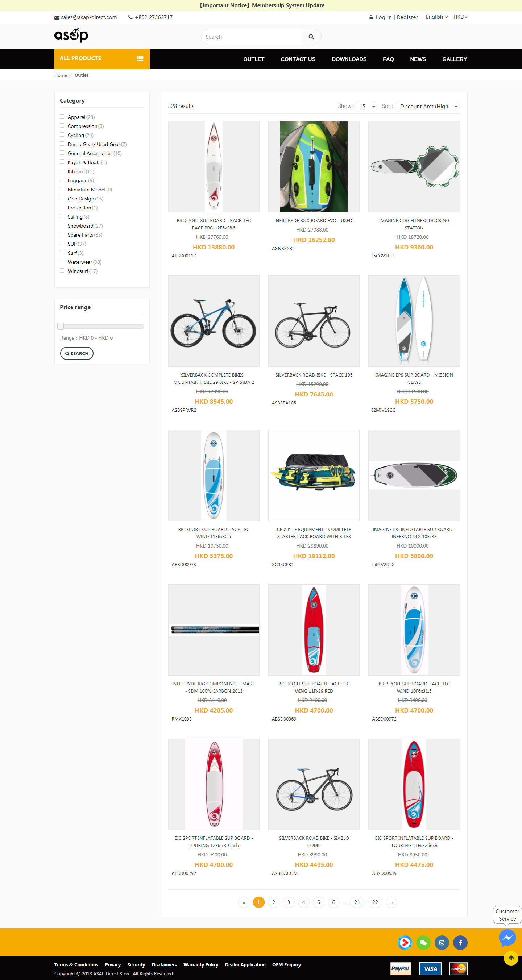Image resolution: width=522 pixels, height=980 pixels.
Task: Open the Messenger customer service bubble
Action: tap(507, 937)
